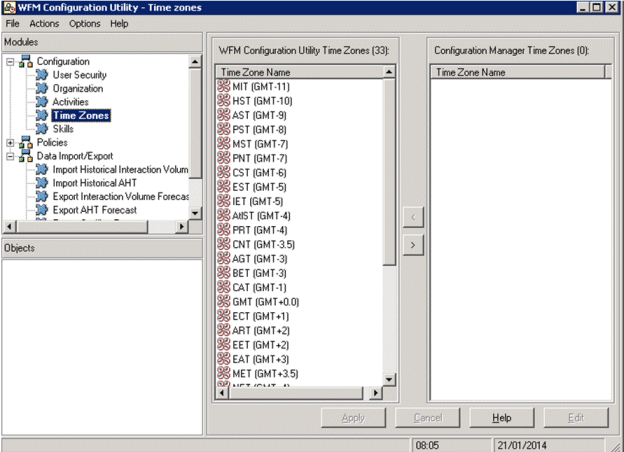Click the Activities module icon
624x452 pixels.
[42, 102]
